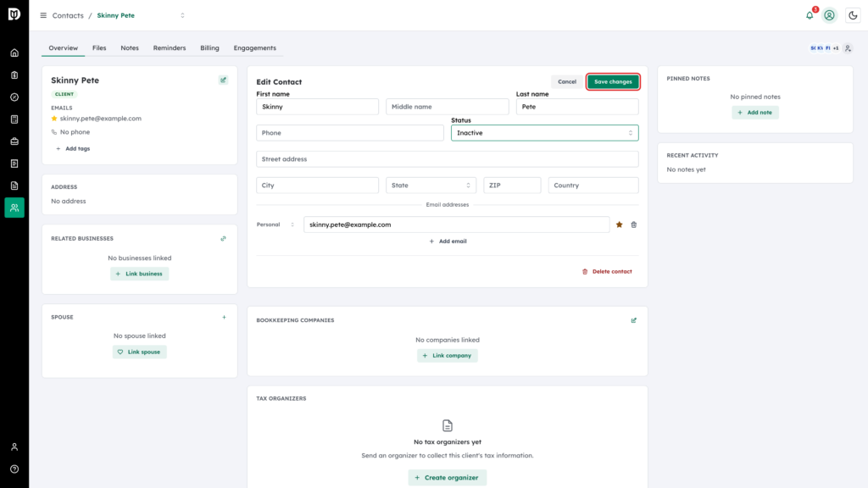This screenshot has height=488, width=868.
Task: Click the add team member icon
Action: coord(848,48)
